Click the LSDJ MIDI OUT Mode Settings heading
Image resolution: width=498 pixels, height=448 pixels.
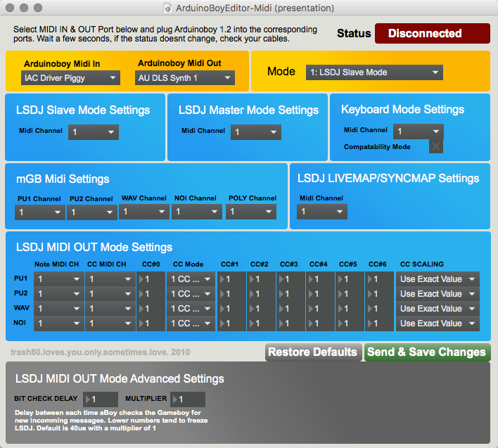pos(94,248)
